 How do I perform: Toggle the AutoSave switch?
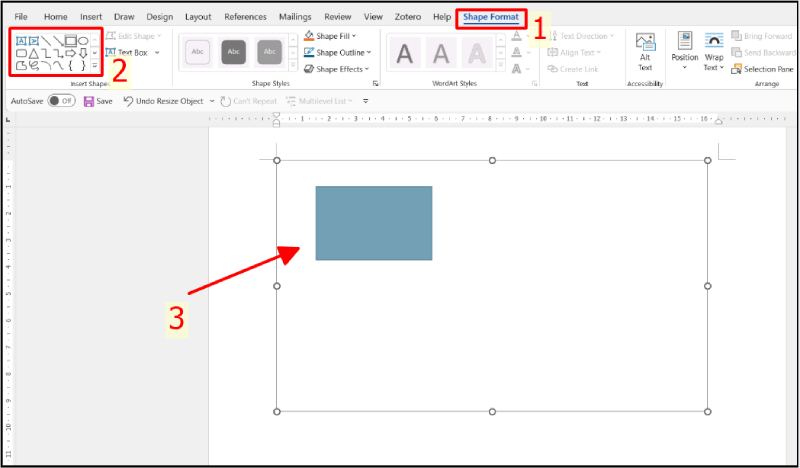tap(61, 101)
